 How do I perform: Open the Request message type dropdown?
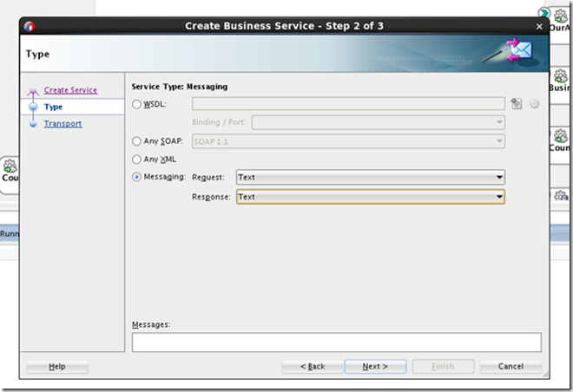[371, 177]
